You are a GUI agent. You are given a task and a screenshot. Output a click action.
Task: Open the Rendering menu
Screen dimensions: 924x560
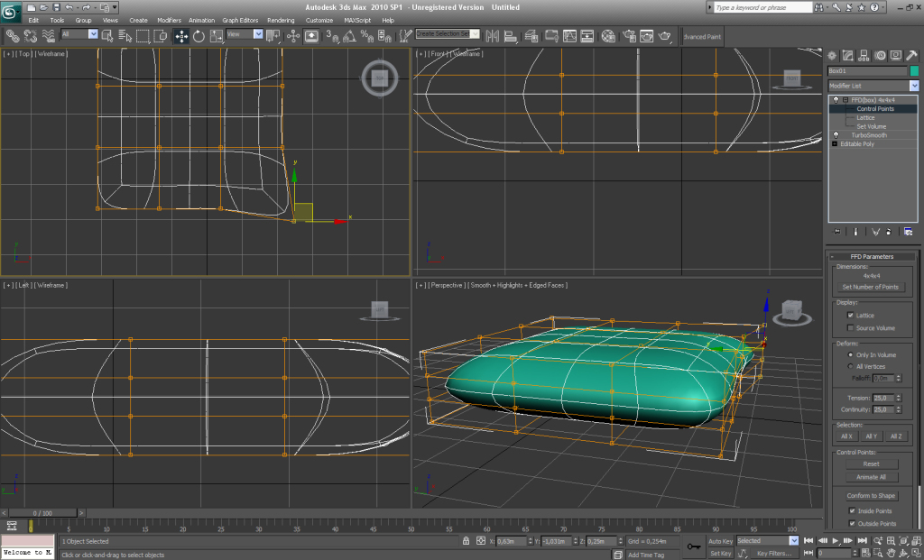click(281, 20)
